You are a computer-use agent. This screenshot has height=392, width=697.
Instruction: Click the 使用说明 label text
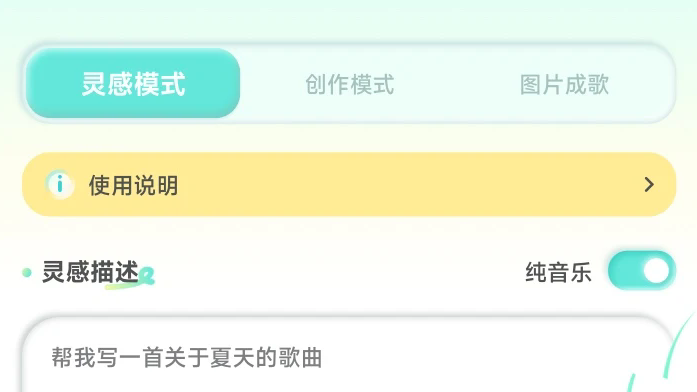tap(133, 185)
